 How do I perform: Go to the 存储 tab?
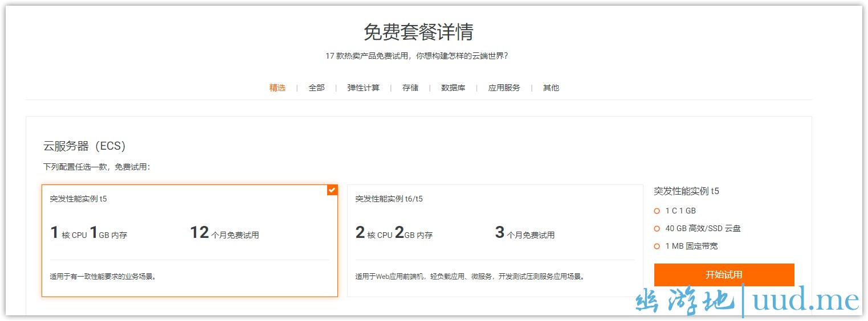(x=410, y=88)
